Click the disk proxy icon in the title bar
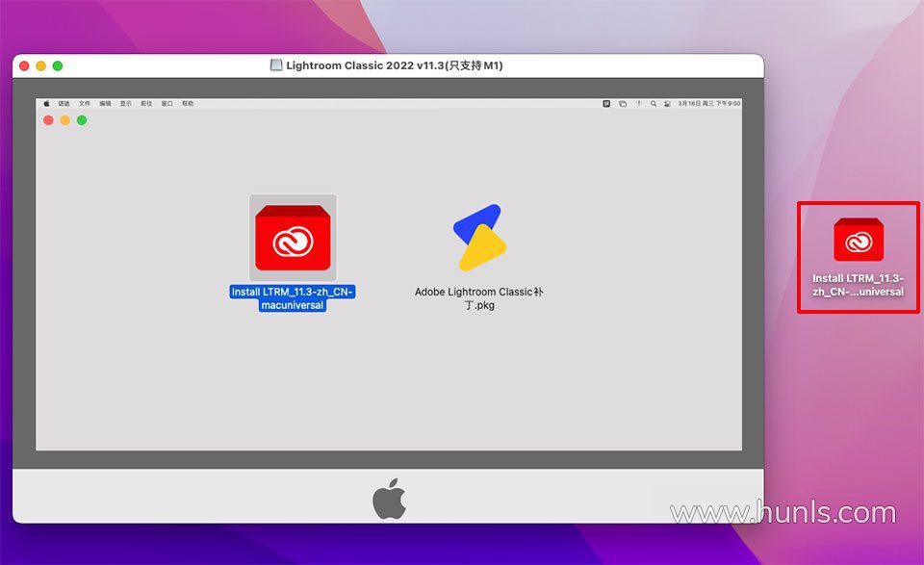 click(276, 64)
